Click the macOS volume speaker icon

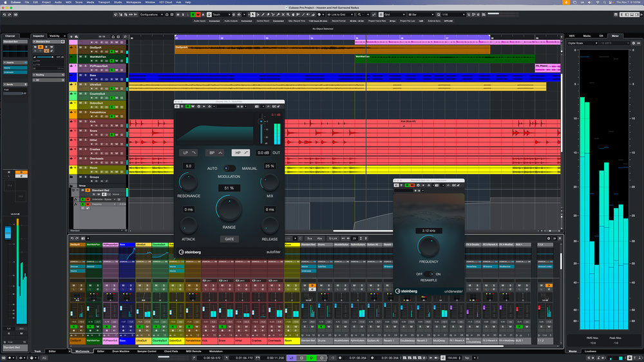[590, 3]
